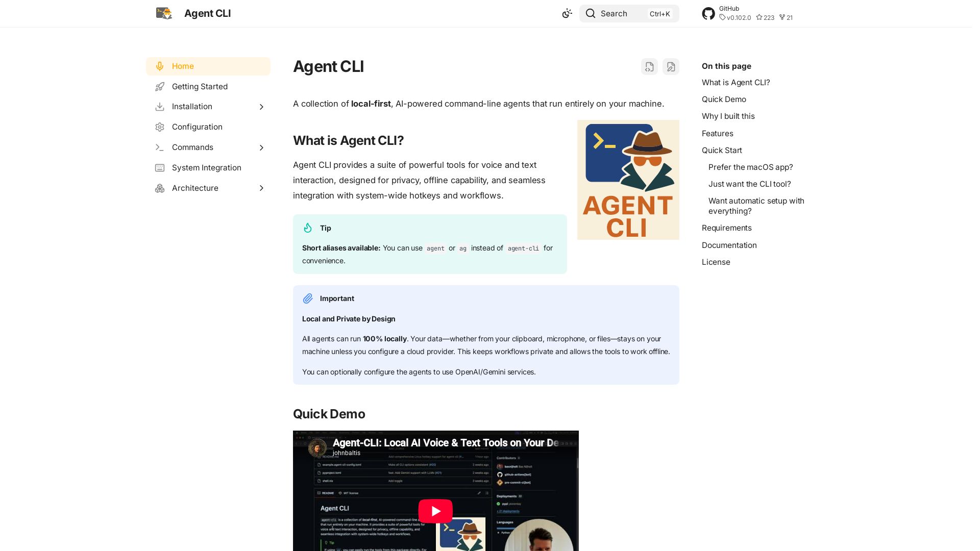The width and height of the screenshot is (980, 551).
Task: Jump to Features section
Action: [717, 134]
